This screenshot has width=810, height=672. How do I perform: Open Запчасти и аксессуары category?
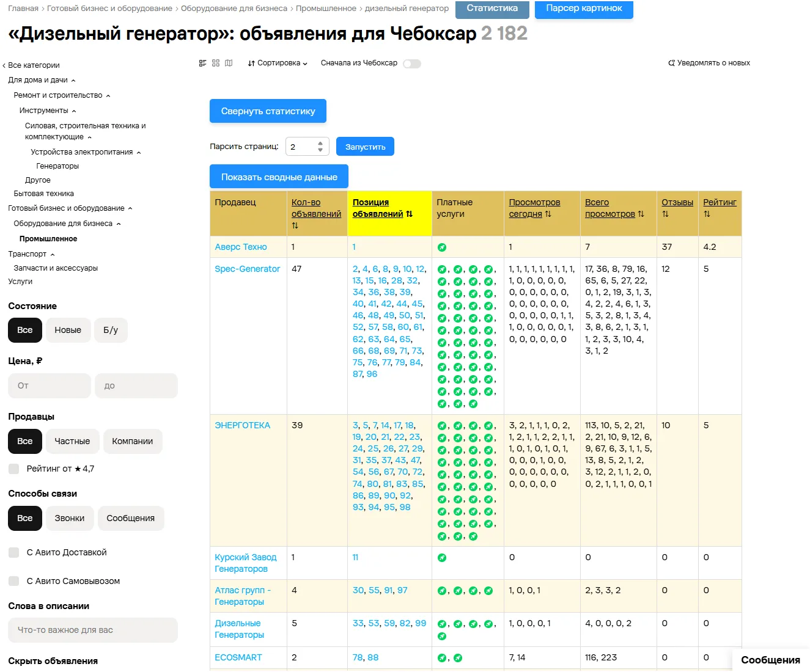56,268
